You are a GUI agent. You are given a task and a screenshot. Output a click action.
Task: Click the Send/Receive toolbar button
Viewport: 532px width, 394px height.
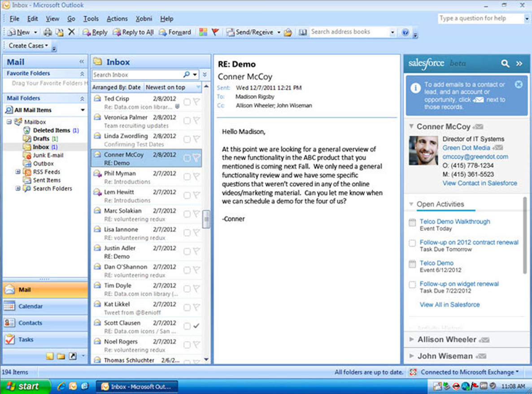coord(250,32)
